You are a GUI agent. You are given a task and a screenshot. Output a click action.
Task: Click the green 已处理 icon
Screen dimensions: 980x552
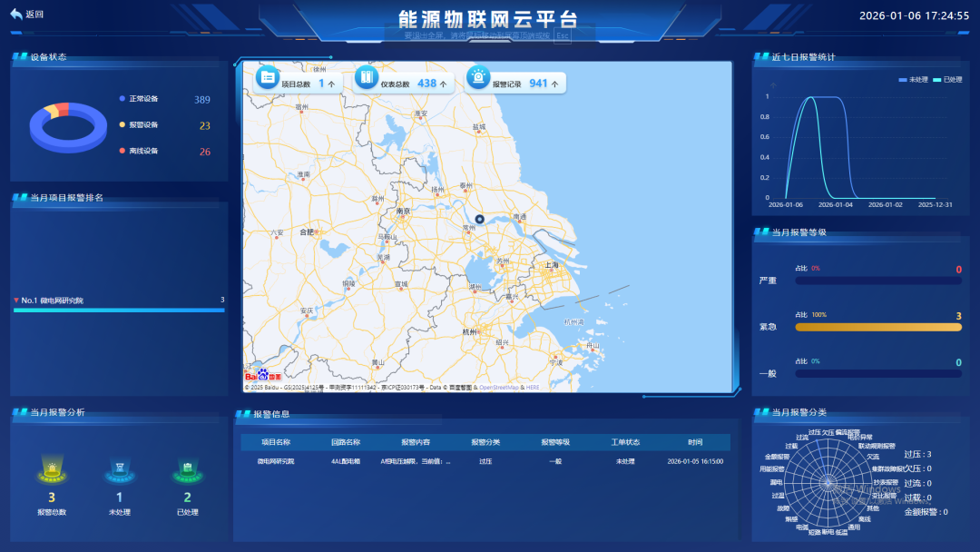[x=188, y=469]
